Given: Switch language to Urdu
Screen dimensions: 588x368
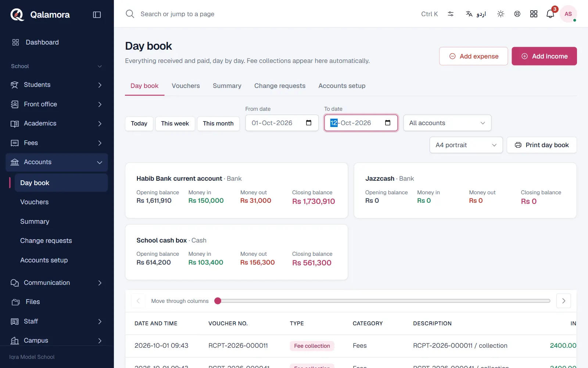Looking at the screenshot, I should tap(476, 14).
